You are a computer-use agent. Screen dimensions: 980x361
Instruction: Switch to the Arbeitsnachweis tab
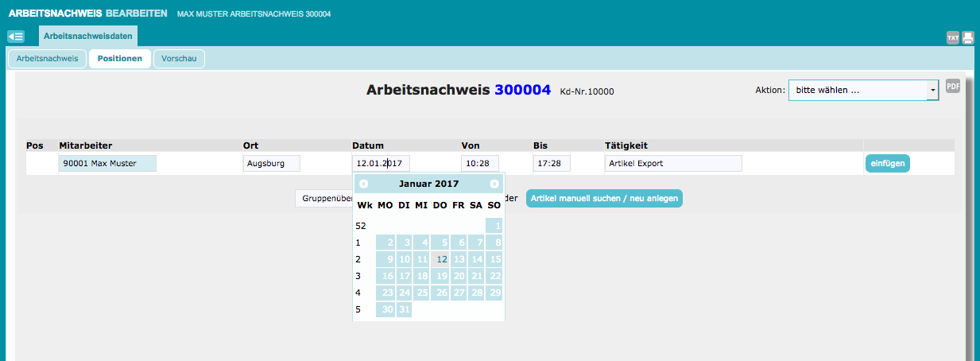click(47, 59)
